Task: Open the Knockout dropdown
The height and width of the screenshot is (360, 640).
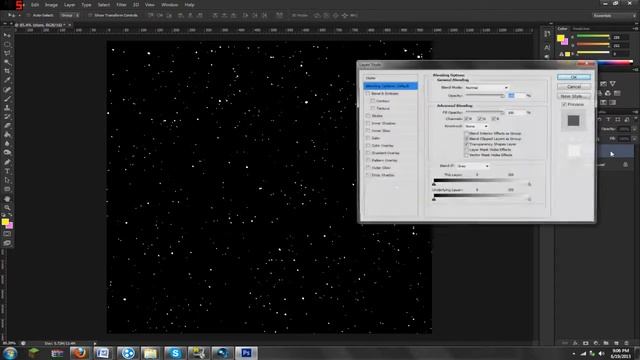Action: tap(476, 126)
